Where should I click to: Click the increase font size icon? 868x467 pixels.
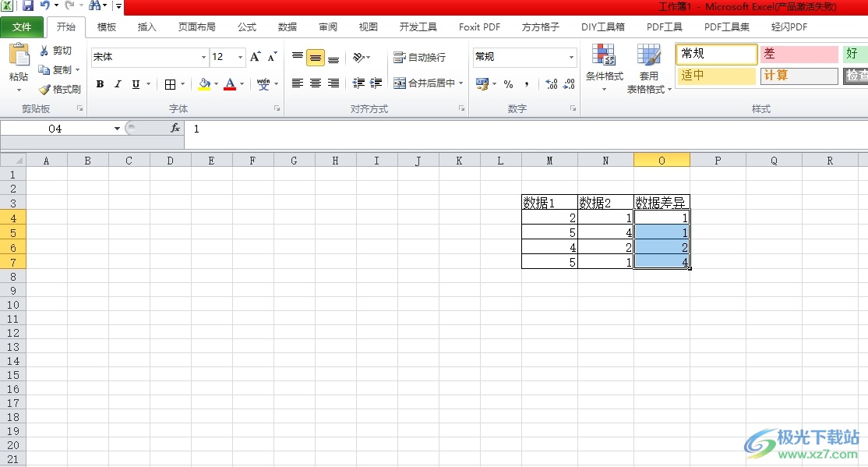(255, 57)
